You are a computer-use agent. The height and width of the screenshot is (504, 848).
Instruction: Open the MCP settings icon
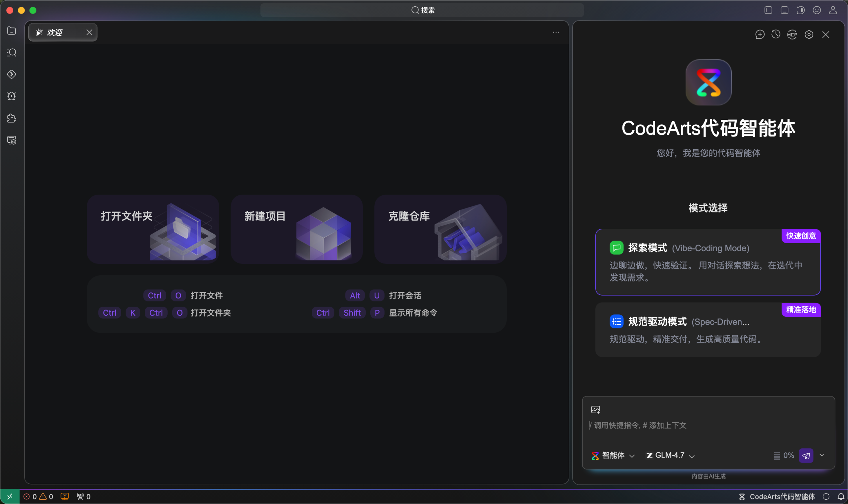pyautogui.click(x=792, y=34)
